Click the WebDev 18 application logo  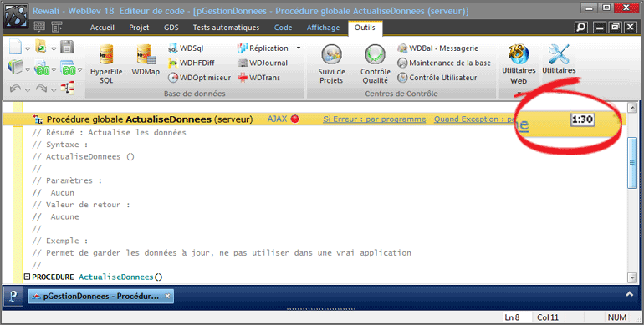pos(17,17)
